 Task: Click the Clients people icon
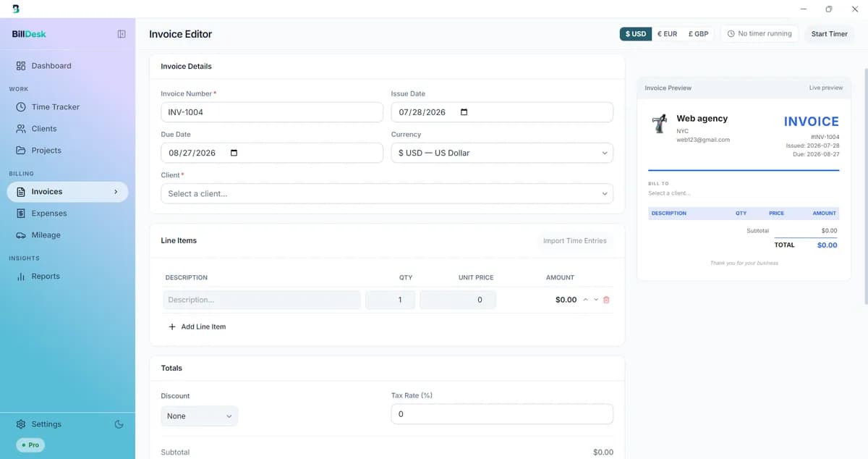tap(21, 129)
